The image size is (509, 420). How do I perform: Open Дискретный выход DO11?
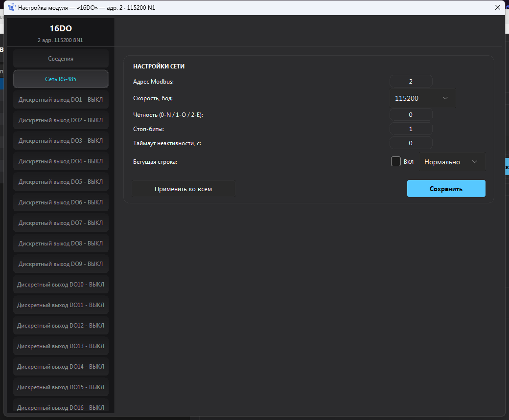coord(61,305)
